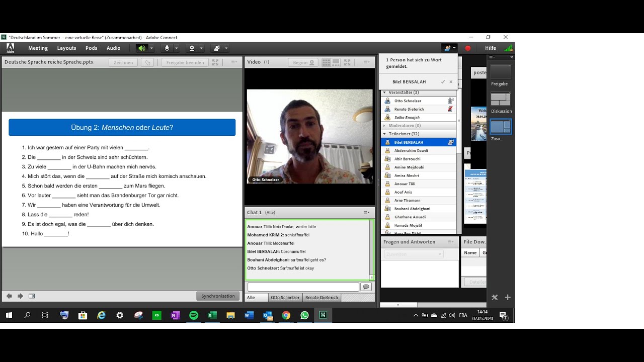Screen dimensions: 644x362
Task: Click the Zeichnen button
Action: click(x=123, y=62)
